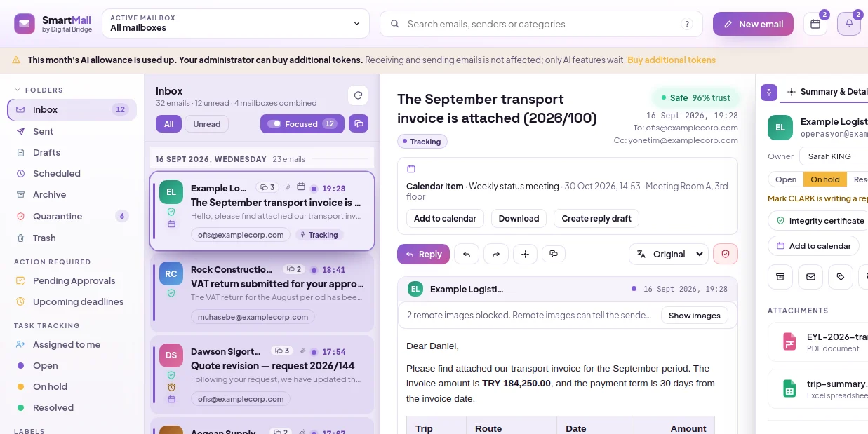Click the search emails input field
The image size is (868, 434).
coord(541,24)
